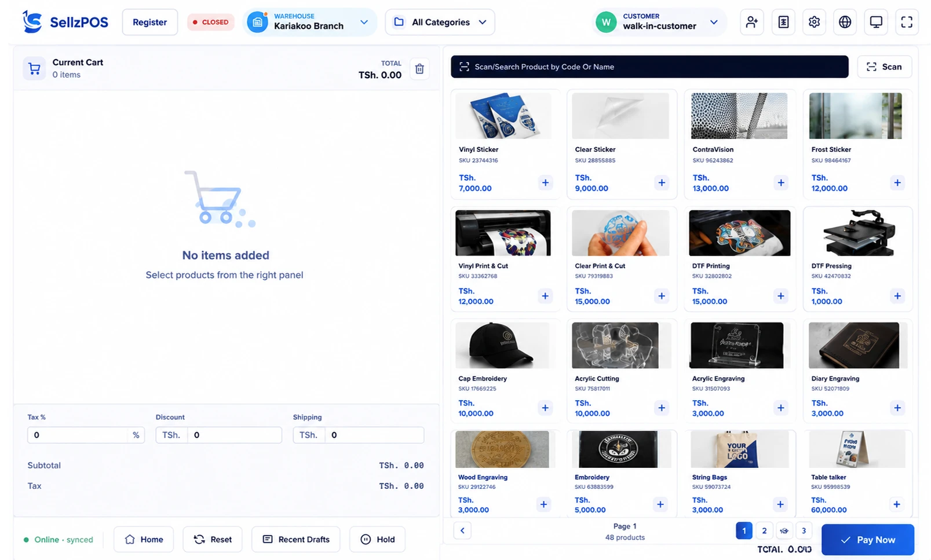Viewport: 931px width, 560px height.
Task: Select the Wood Engraving product image
Action: click(x=502, y=449)
